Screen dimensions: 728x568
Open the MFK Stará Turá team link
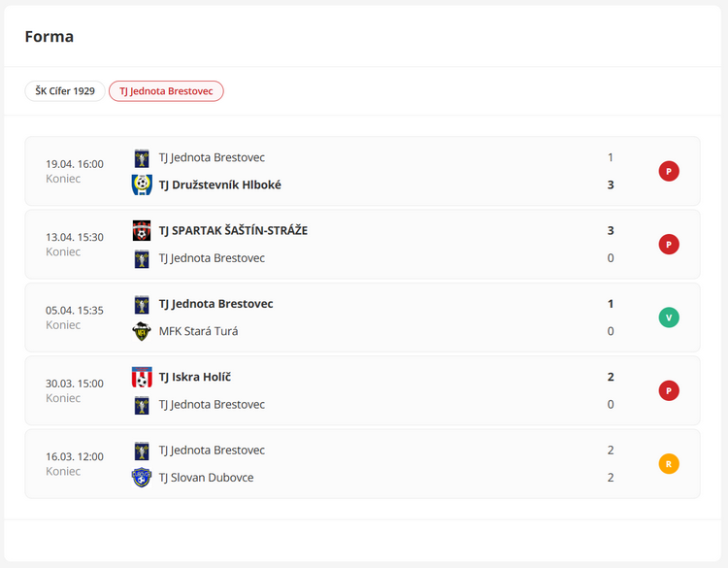click(x=198, y=331)
